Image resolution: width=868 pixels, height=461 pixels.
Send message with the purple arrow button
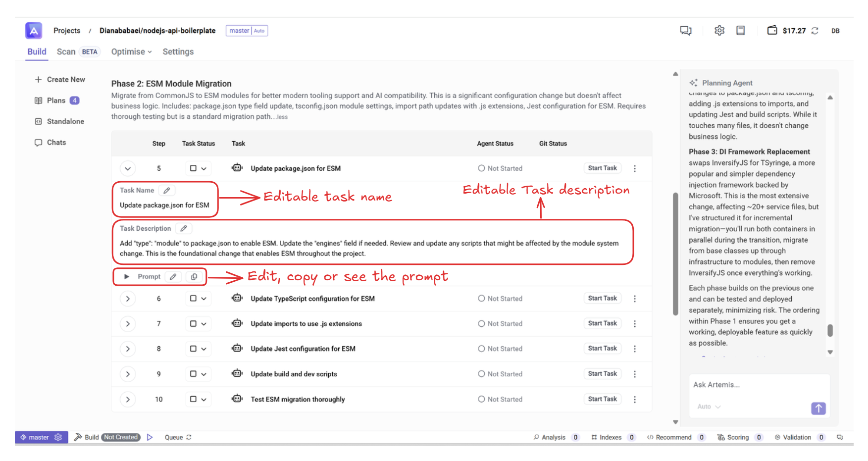coord(818,408)
